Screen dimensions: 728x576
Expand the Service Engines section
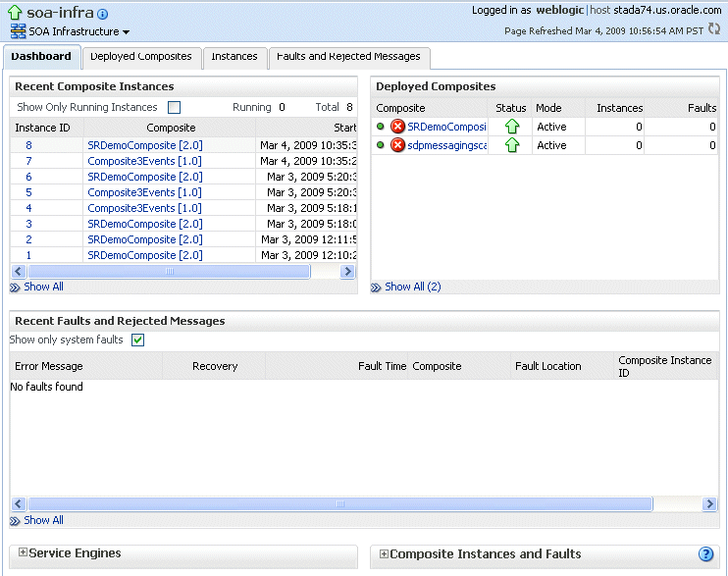pyautogui.click(x=23, y=552)
